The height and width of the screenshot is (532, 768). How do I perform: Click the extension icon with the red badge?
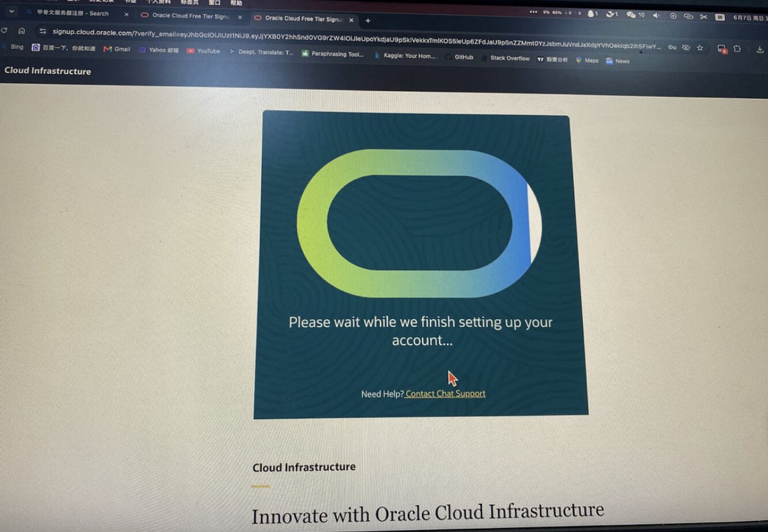coord(722,48)
